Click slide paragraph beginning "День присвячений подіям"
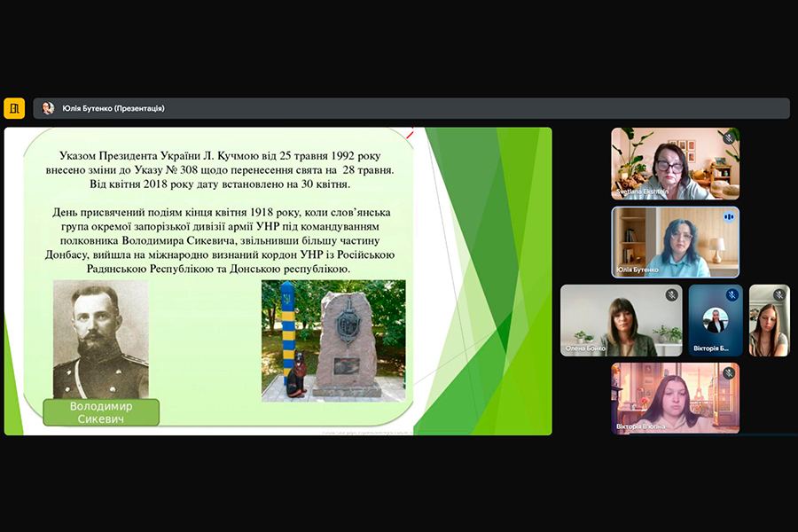 tap(220, 240)
